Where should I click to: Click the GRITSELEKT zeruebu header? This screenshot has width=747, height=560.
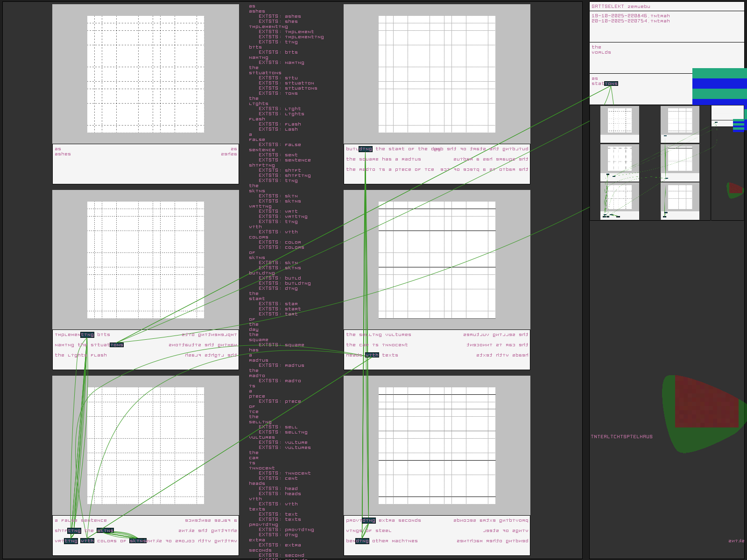[x=620, y=7]
